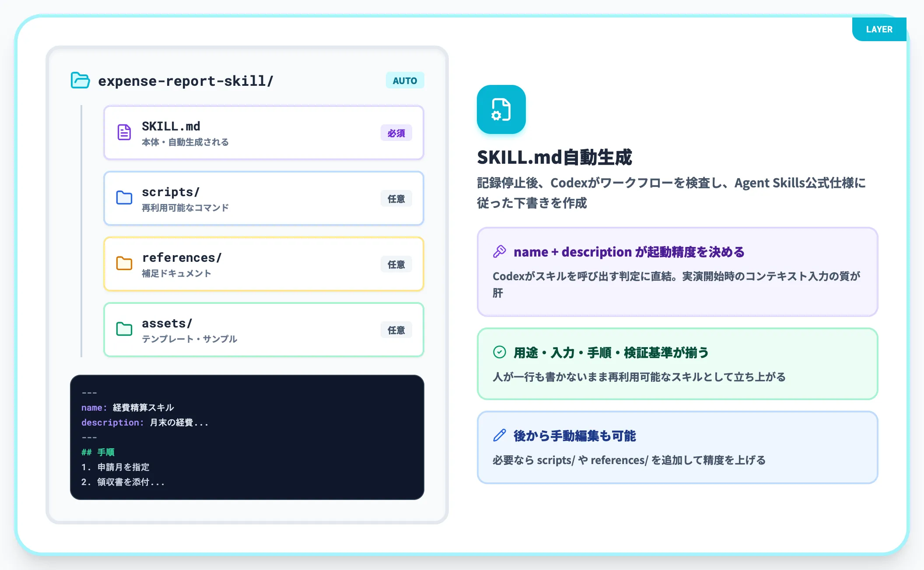This screenshot has height=570, width=924.
Task: Select the expense-report-skill/ root folder name
Action: pos(185,81)
